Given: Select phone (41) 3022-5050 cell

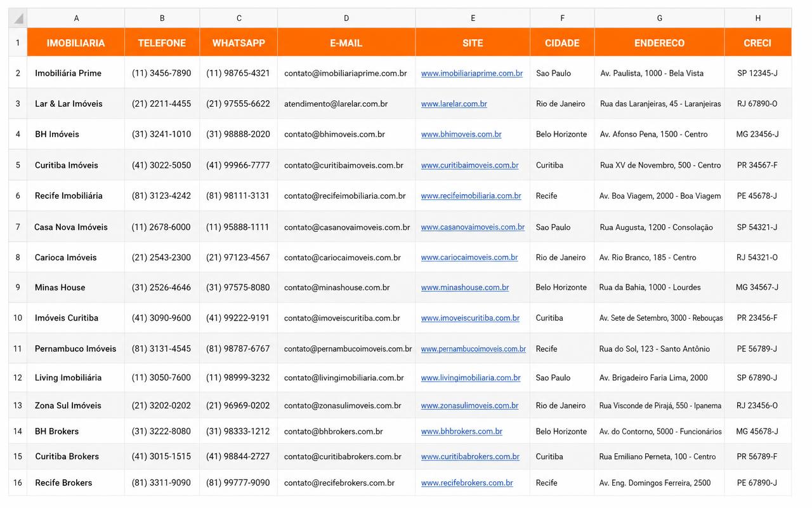Looking at the screenshot, I should pyautogui.click(x=162, y=165).
